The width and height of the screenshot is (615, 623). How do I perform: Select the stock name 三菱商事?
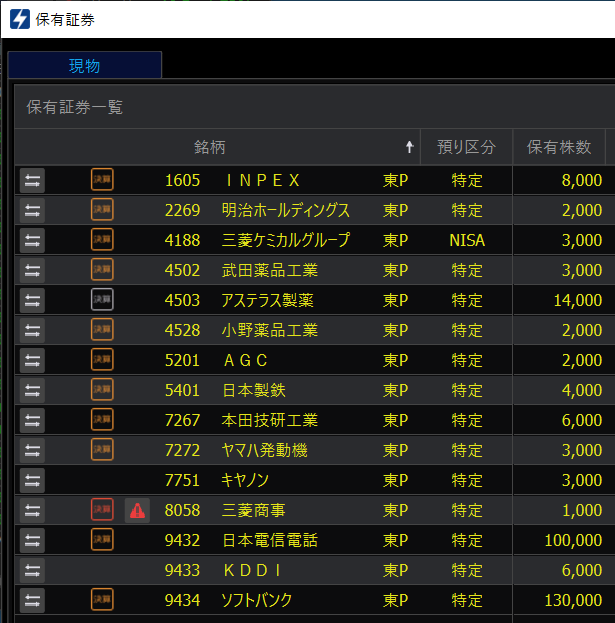coord(253,511)
